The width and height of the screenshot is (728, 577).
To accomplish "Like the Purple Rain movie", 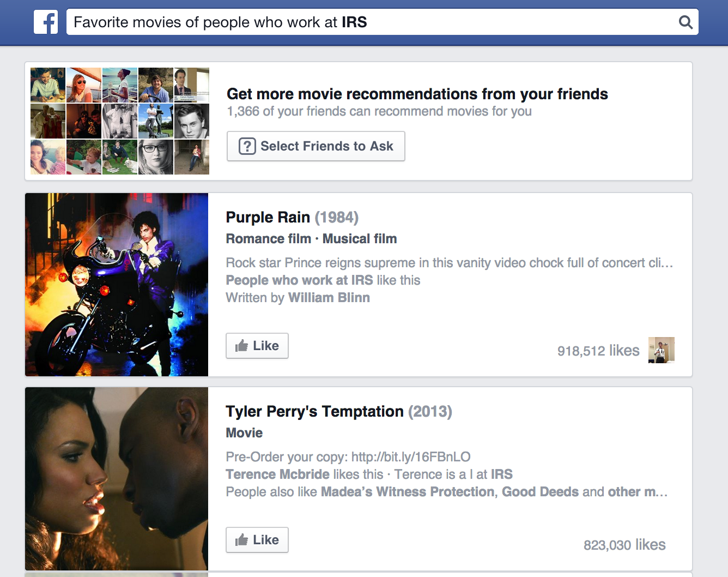I will click(257, 346).
